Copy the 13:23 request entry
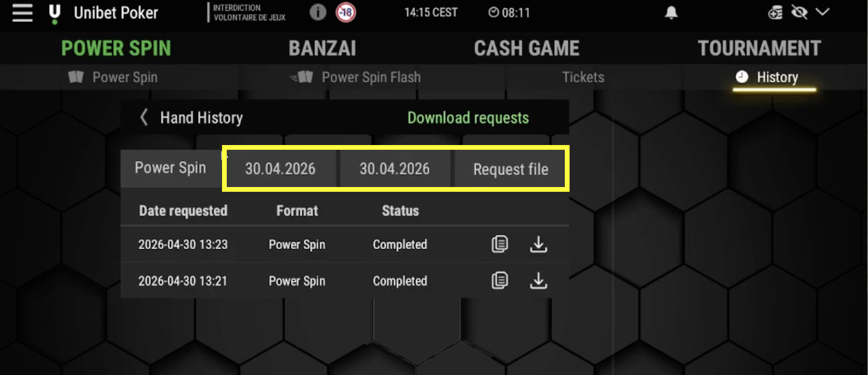Image resolution: width=868 pixels, height=375 pixels. point(499,244)
